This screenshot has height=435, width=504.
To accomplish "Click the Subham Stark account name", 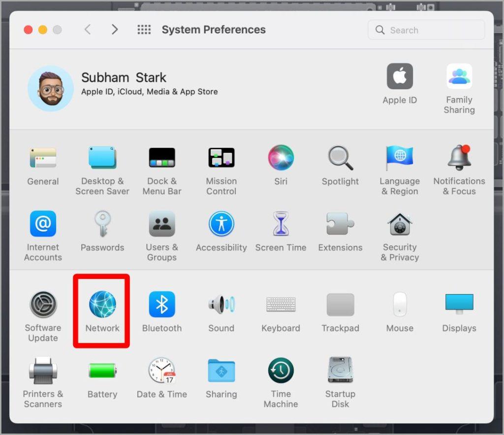I will 124,77.
